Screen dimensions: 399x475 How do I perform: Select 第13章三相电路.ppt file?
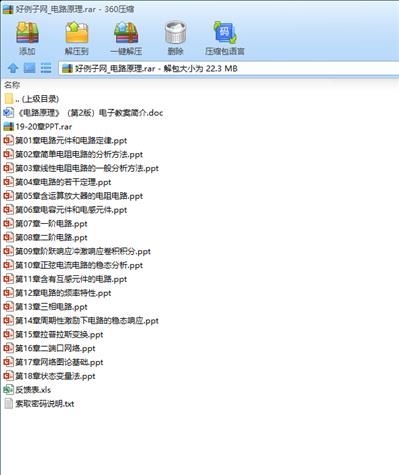(45, 307)
